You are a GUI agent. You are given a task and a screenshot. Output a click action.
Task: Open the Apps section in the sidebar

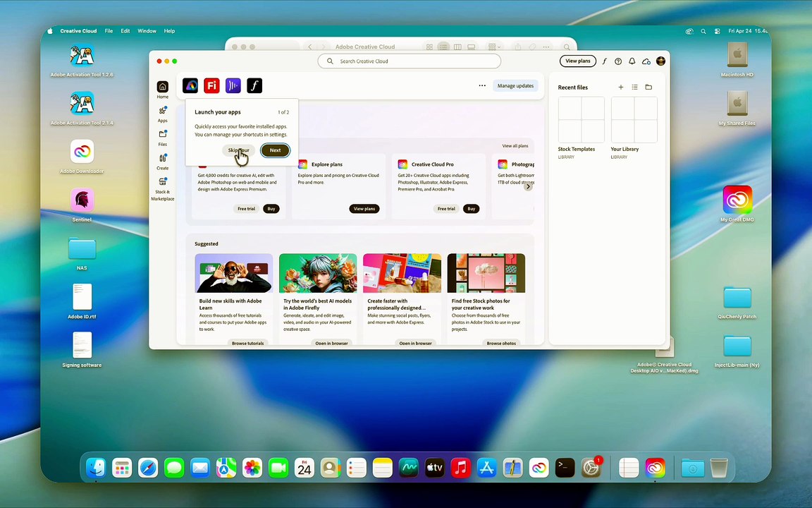pyautogui.click(x=163, y=114)
